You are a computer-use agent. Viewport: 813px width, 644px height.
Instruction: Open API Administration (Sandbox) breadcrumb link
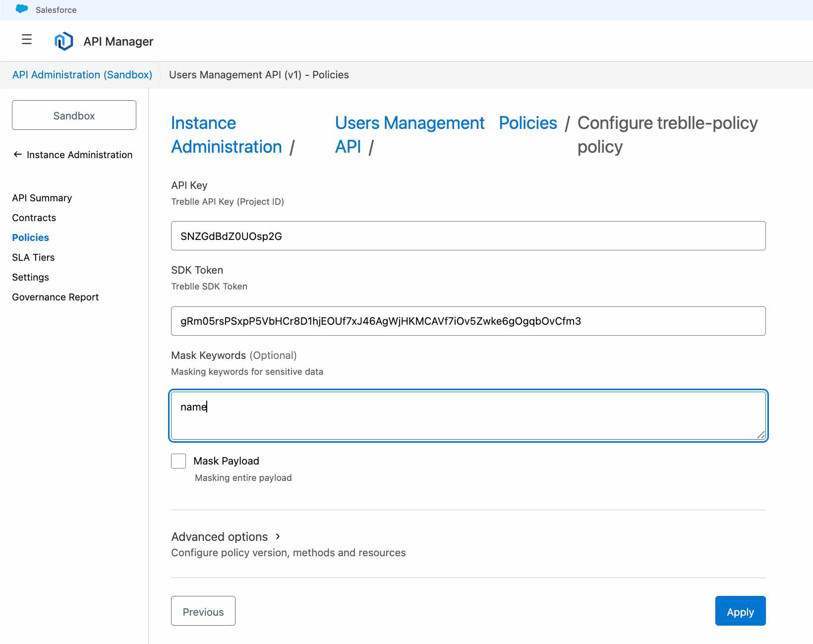tap(82, 75)
